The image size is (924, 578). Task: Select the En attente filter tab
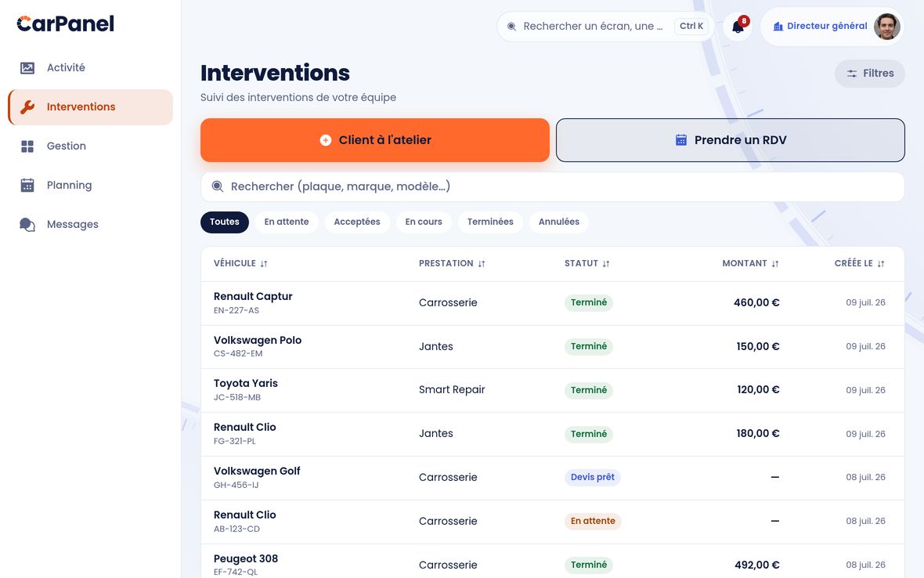coord(287,222)
